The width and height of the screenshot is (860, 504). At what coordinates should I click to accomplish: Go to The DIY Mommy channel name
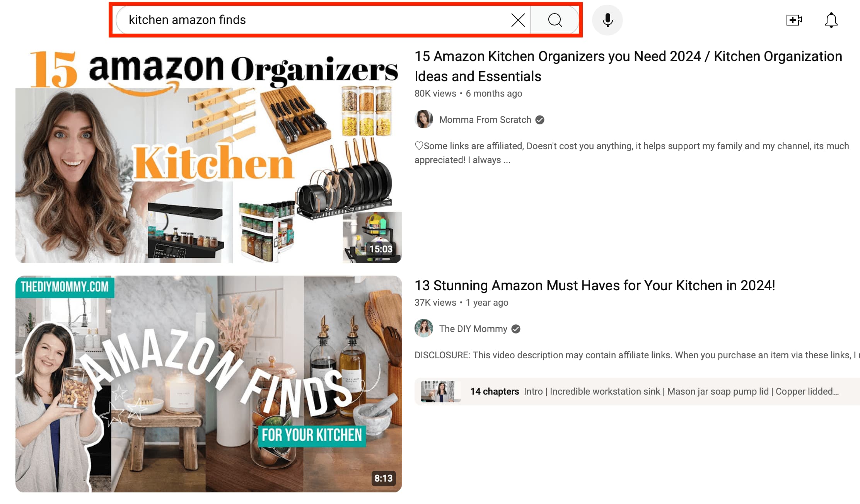coord(473,329)
